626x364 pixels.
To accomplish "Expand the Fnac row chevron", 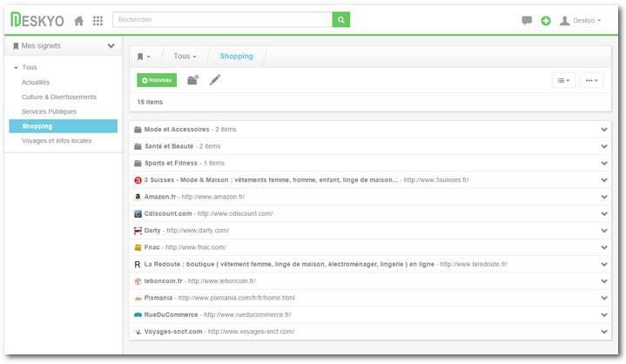I will coord(604,247).
